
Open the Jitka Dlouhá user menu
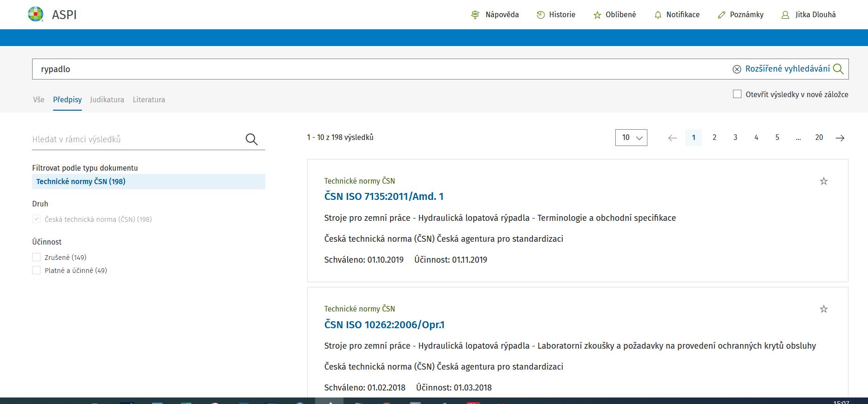coord(809,15)
